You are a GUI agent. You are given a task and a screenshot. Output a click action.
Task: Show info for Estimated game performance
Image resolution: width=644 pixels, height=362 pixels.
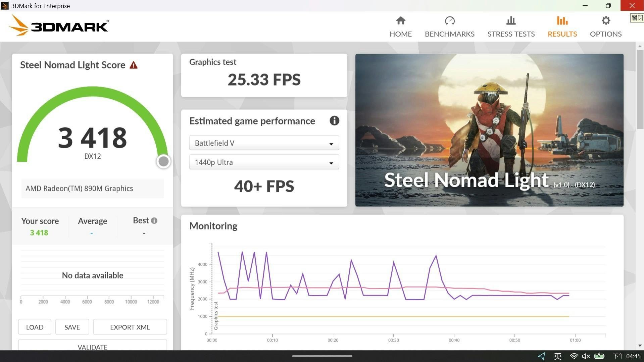pyautogui.click(x=334, y=121)
